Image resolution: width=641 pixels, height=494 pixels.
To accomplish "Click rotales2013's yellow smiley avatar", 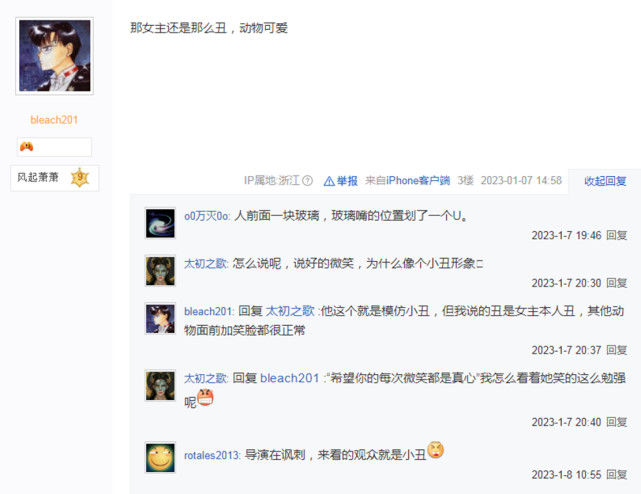I will point(160,457).
